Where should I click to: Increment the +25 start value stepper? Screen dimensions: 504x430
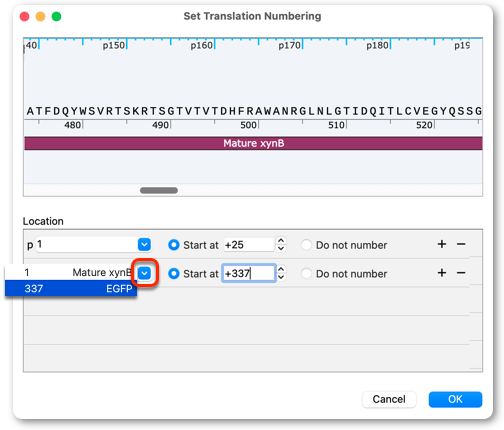(281, 241)
